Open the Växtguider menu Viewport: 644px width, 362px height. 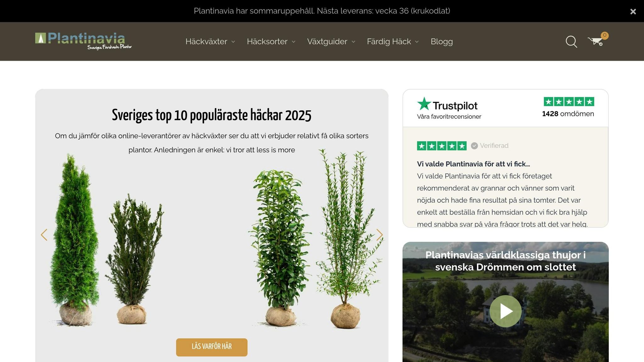[x=327, y=41]
